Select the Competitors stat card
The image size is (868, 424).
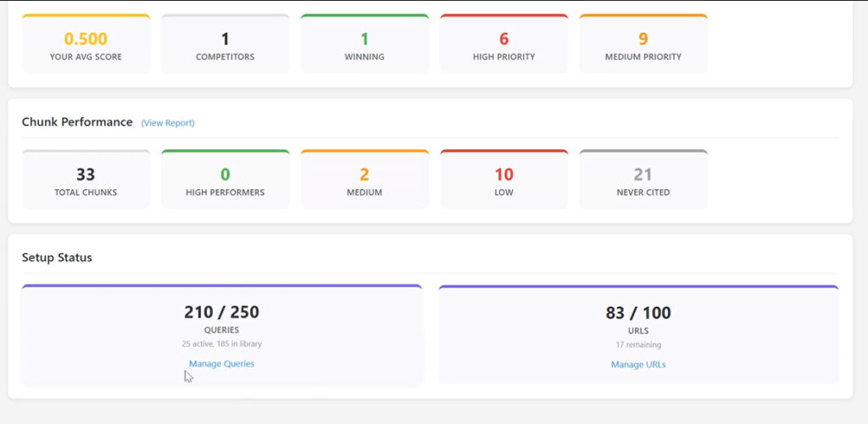225,45
